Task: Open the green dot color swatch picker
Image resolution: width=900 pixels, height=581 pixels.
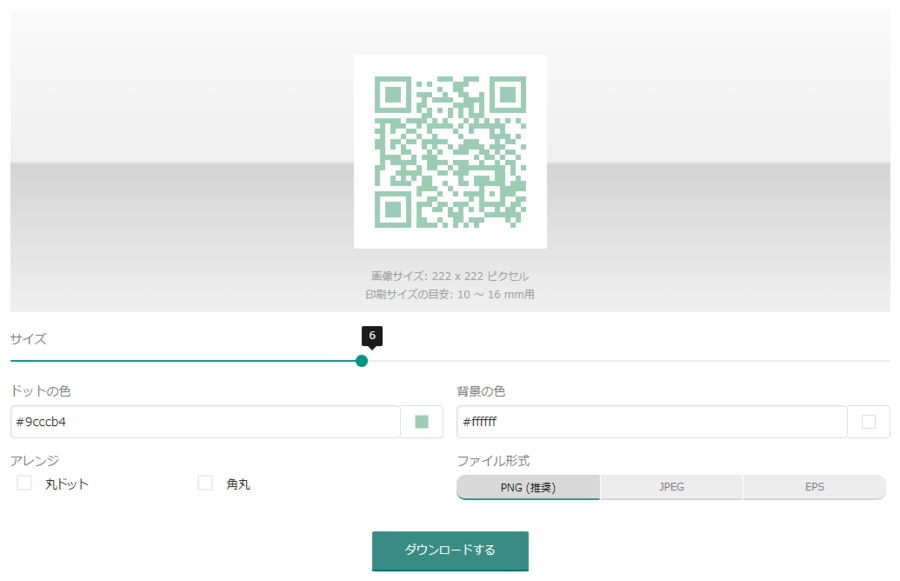Action: (422, 422)
